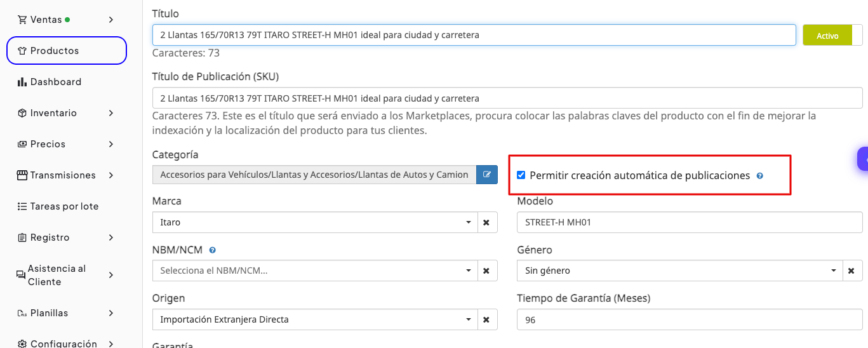
Task: Click the Asistencia al Cliente chat icon
Action: pyautogui.click(x=21, y=275)
